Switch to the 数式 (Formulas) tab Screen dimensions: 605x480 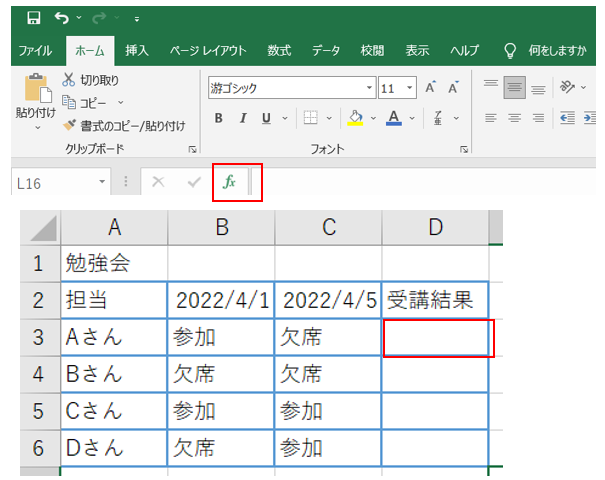coord(279,50)
